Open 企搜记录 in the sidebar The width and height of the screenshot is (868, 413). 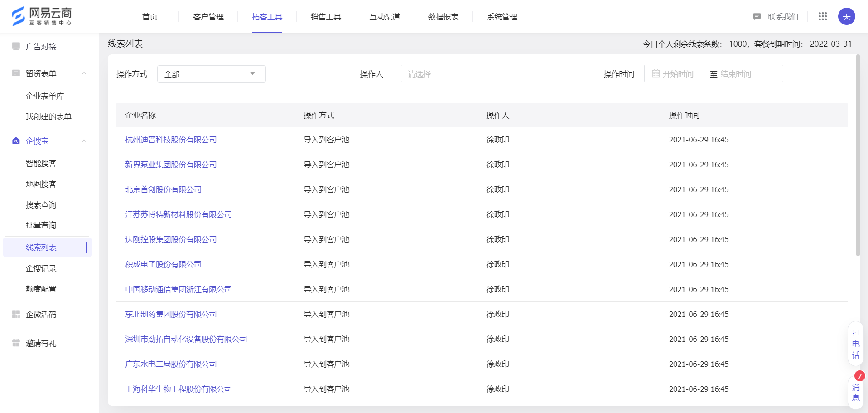point(41,268)
